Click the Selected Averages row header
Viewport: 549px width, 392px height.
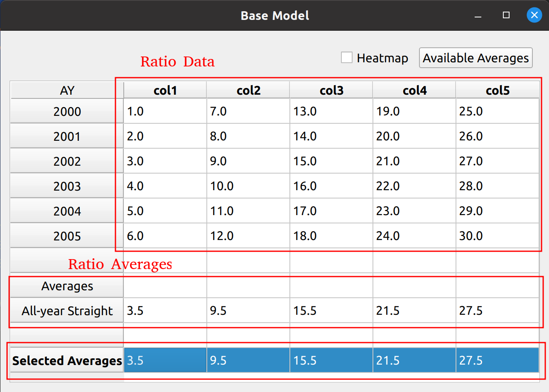tap(67, 360)
